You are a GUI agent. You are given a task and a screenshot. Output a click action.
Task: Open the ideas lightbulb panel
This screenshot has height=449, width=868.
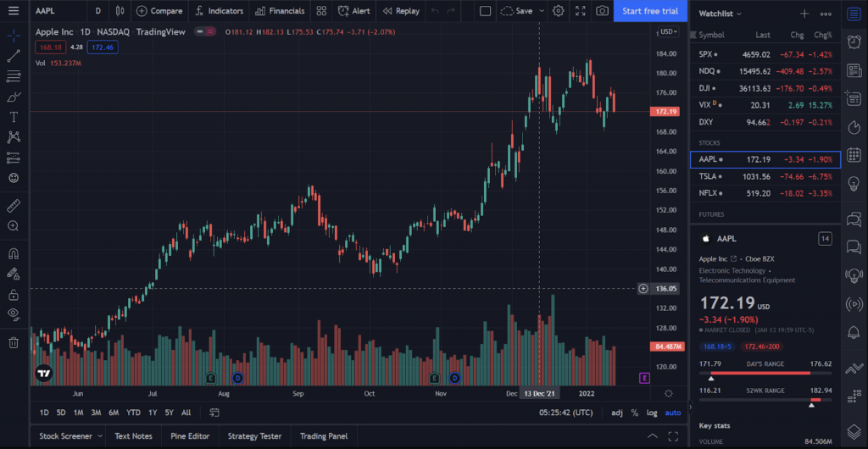(x=854, y=183)
